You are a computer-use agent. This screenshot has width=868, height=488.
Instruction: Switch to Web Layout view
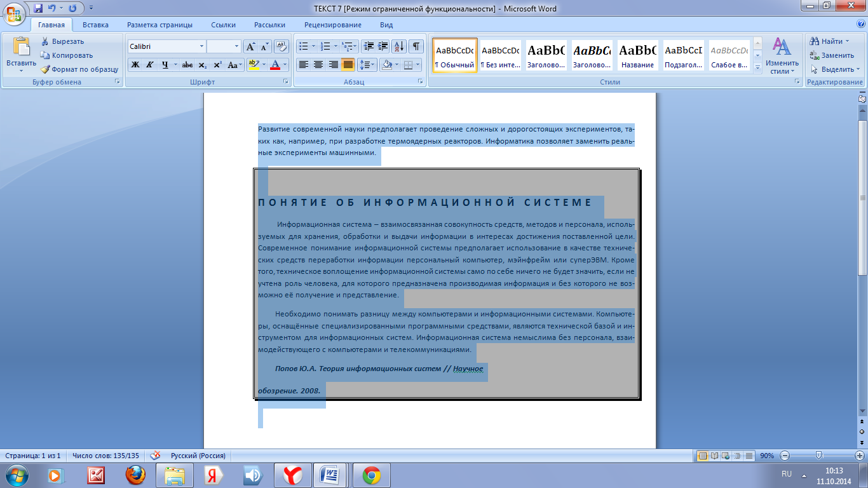[726, 456]
